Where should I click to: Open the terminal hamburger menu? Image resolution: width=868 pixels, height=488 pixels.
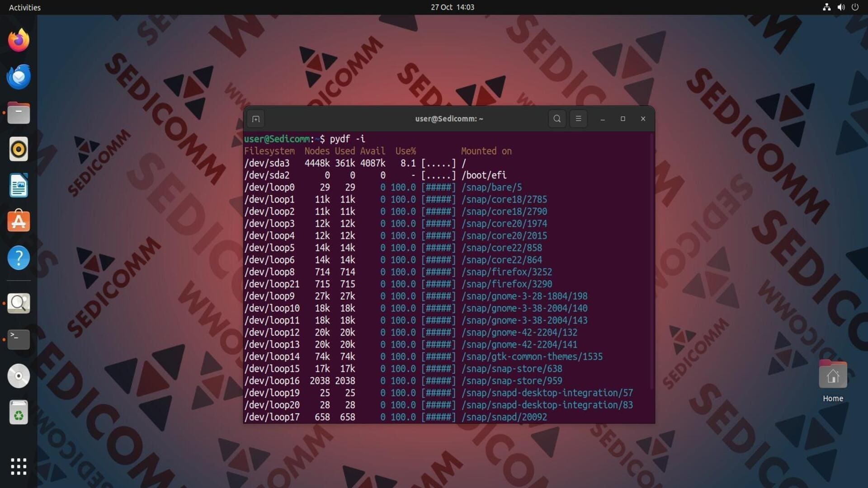click(x=578, y=119)
